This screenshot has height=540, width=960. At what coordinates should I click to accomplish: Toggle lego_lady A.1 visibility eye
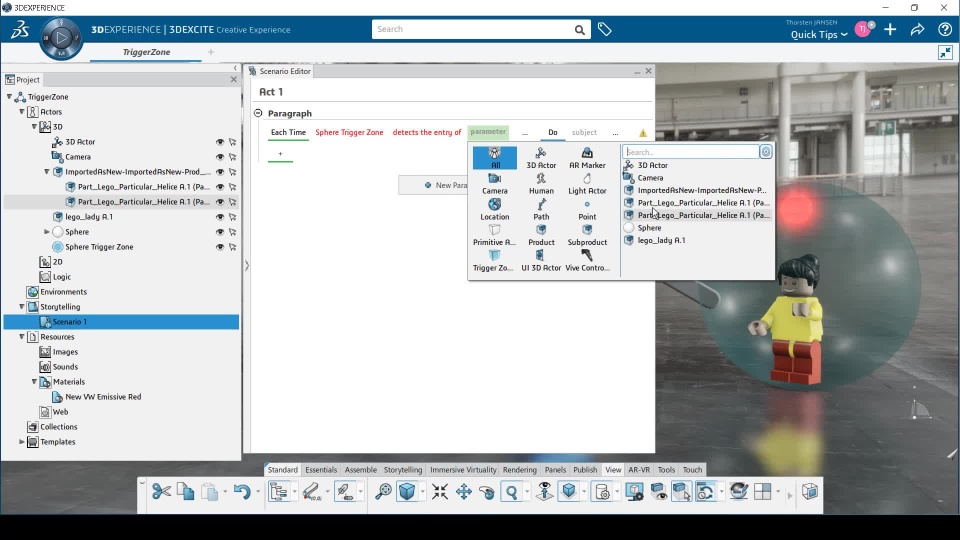(220, 217)
